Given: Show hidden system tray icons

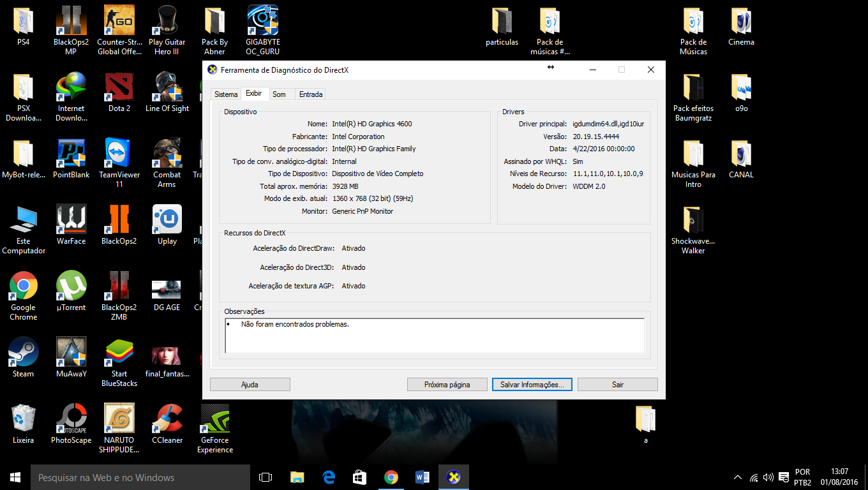Looking at the screenshot, I should [x=738, y=477].
